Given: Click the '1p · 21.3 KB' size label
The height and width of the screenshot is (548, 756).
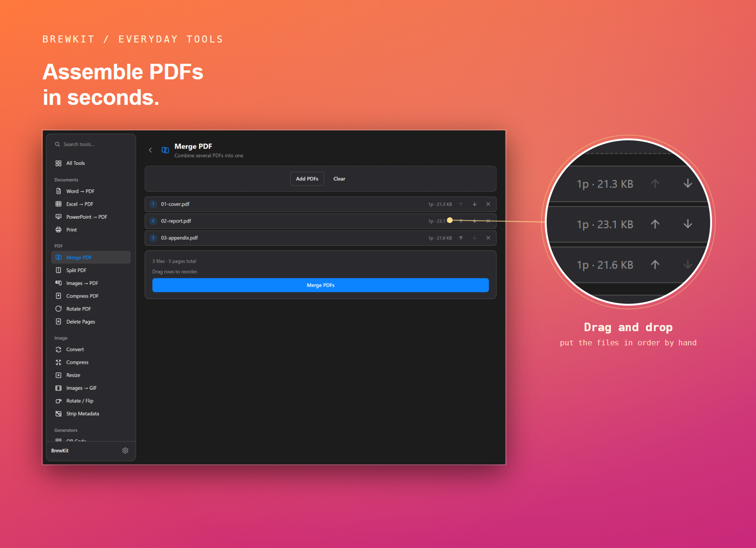Looking at the screenshot, I should click(440, 204).
